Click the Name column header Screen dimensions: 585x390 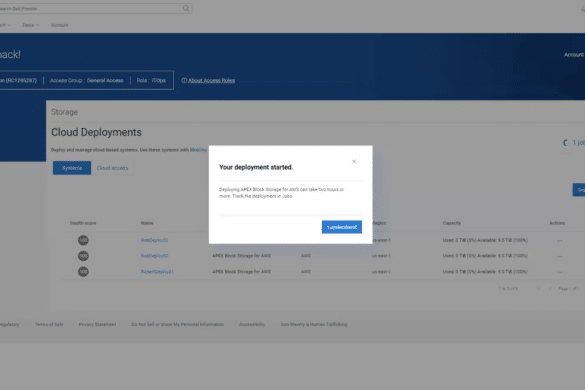(x=147, y=223)
